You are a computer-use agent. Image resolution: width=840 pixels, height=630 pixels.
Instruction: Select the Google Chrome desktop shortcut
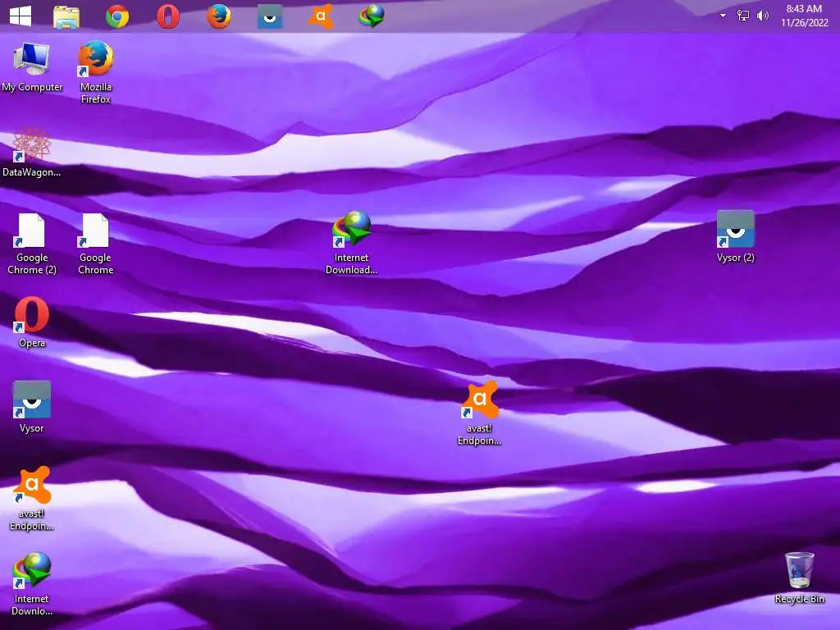[x=95, y=244]
